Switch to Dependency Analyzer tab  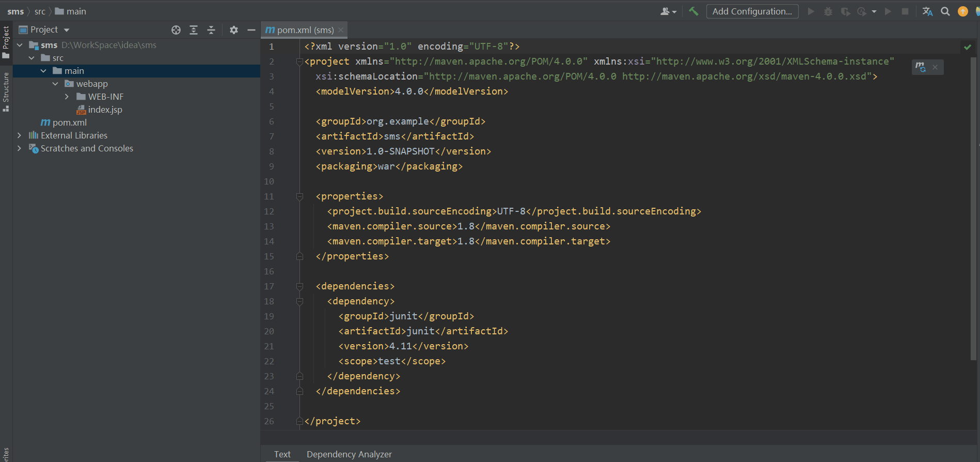point(349,454)
